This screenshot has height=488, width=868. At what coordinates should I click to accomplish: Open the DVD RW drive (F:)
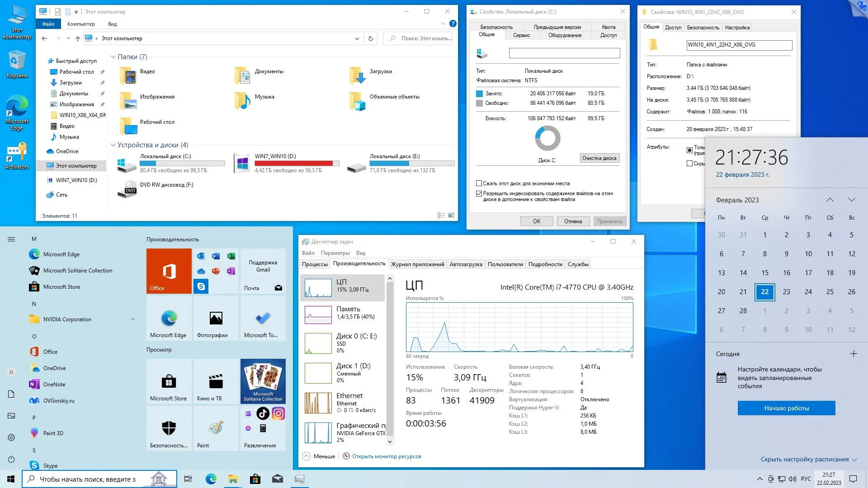(x=166, y=185)
